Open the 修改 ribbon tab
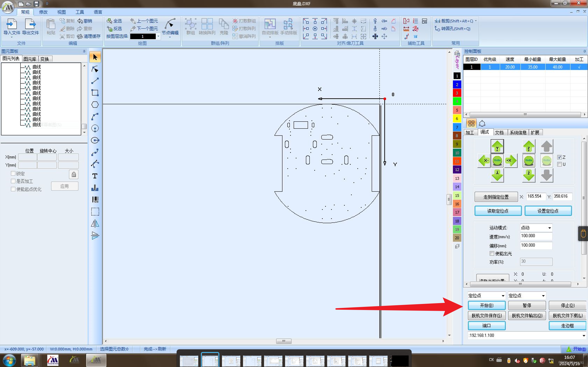Screen dimensions: 588x367 43,12
